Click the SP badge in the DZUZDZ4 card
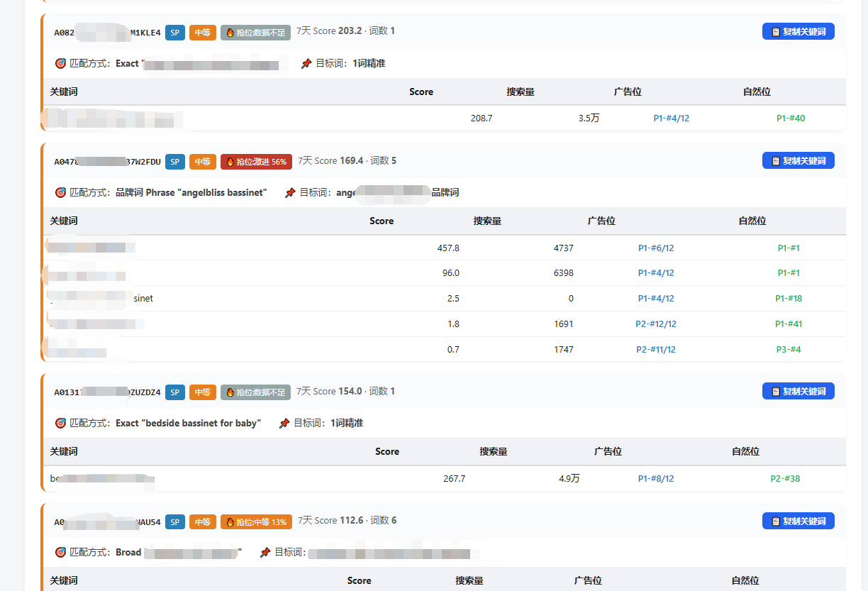 click(x=175, y=392)
